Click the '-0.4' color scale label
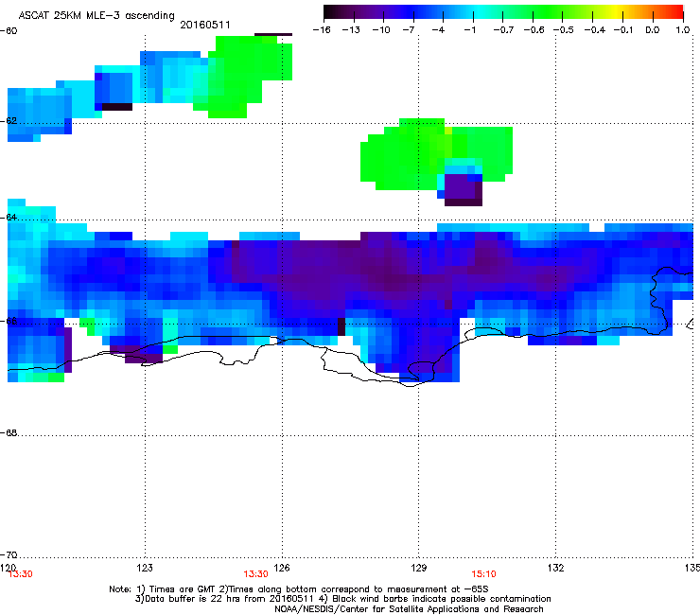 point(595,30)
